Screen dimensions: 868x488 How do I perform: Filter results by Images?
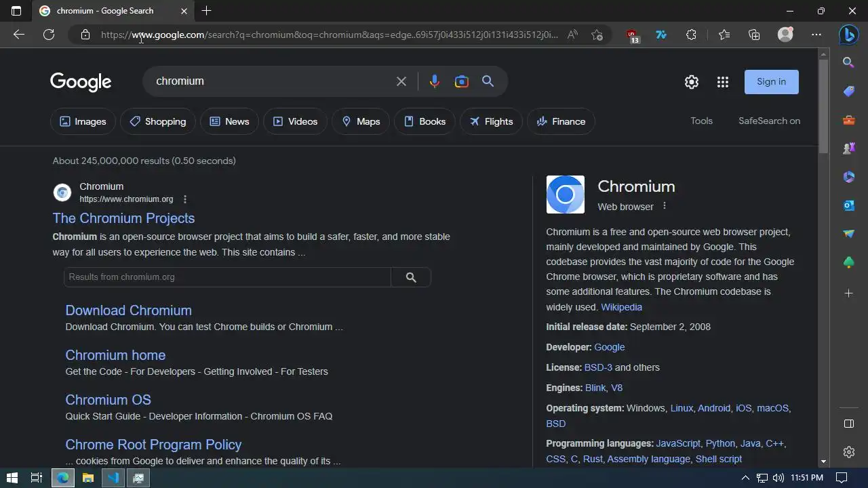pos(83,121)
